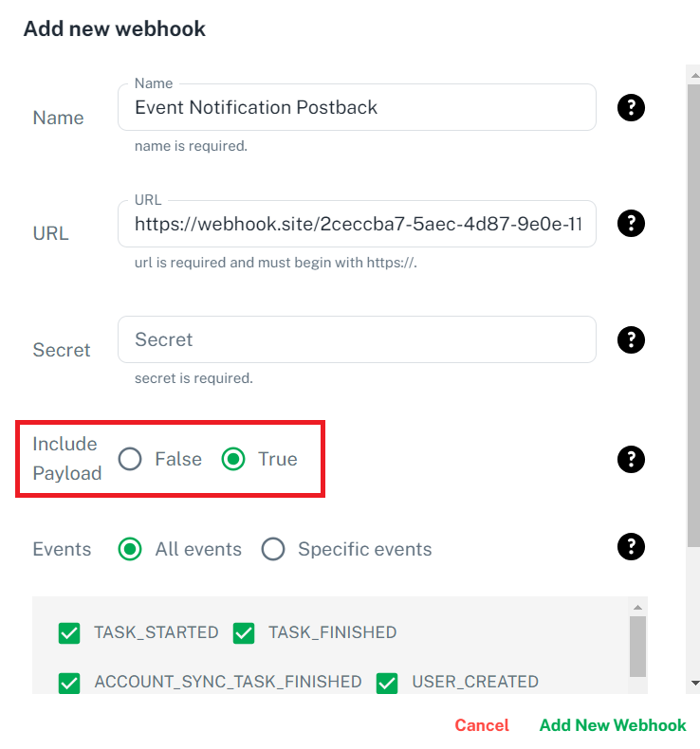
Task: Select True for Include Payload
Action: coord(233,459)
